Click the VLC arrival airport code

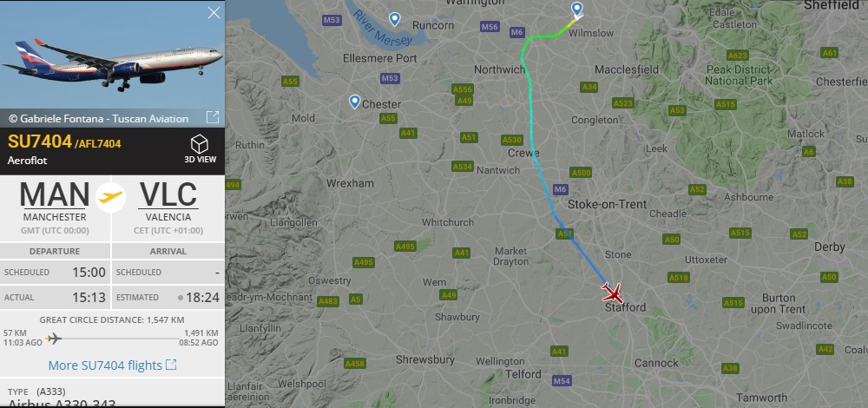coord(168,194)
